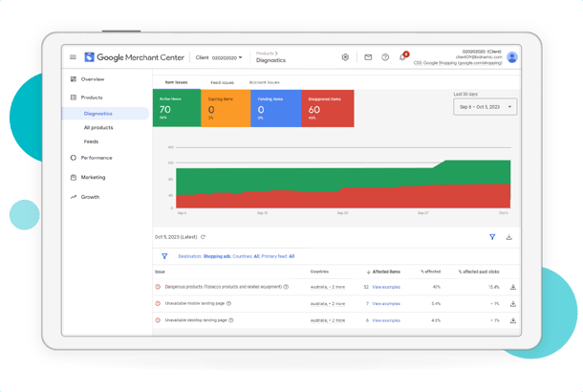Image resolution: width=583 pixels, height=392 pixels.
Task: Click View examples for Unavailable mobile landing page
Action: [386, 304]
